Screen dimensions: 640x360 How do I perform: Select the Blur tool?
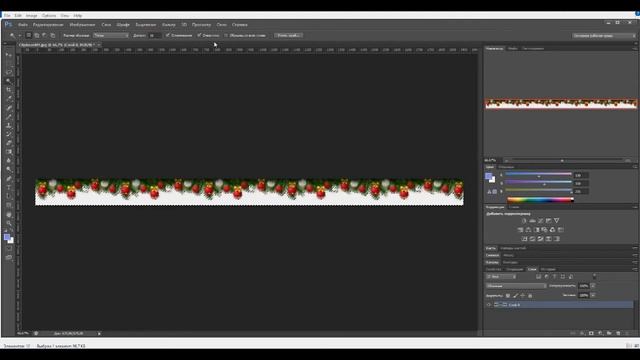pos(9,161)
